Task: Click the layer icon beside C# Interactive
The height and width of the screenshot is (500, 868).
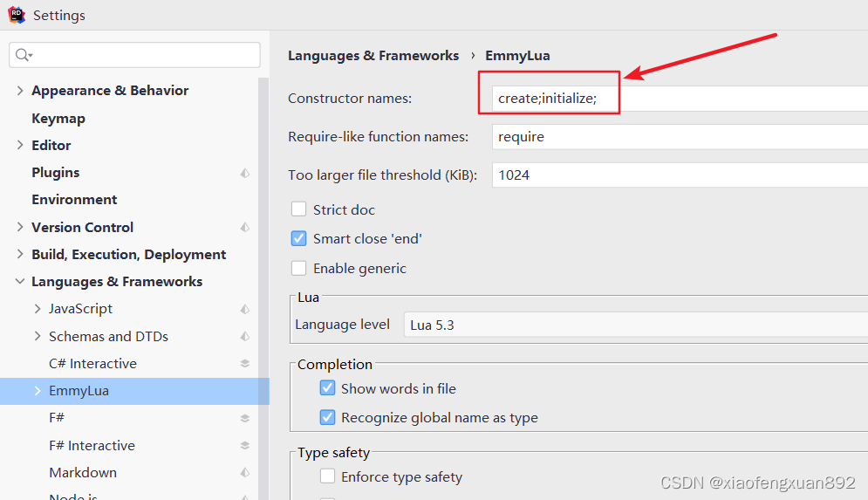Action: [x=244, y=364]
